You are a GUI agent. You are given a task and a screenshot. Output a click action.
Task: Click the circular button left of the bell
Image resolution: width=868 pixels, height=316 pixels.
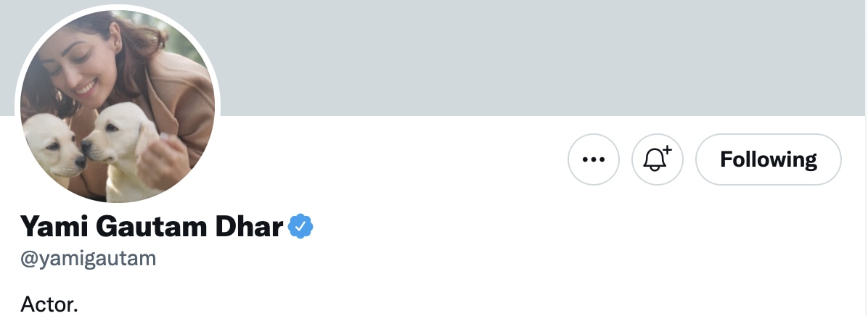[x=594, y=159]
